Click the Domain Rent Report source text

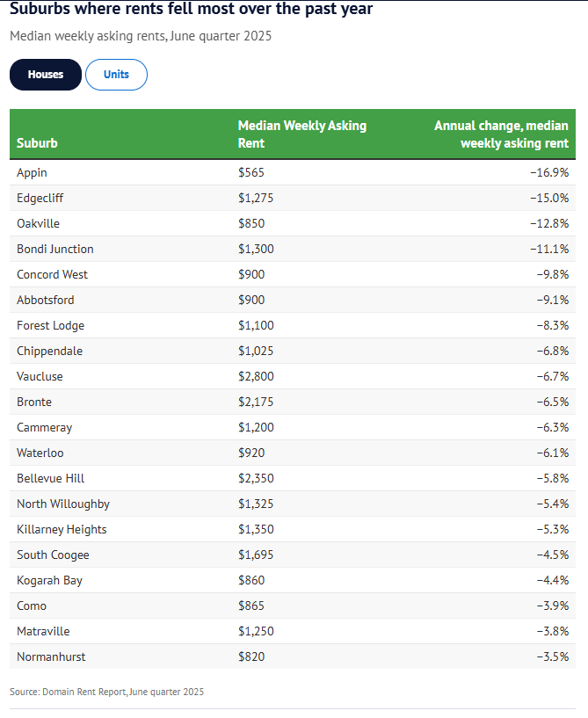point(106,693)
